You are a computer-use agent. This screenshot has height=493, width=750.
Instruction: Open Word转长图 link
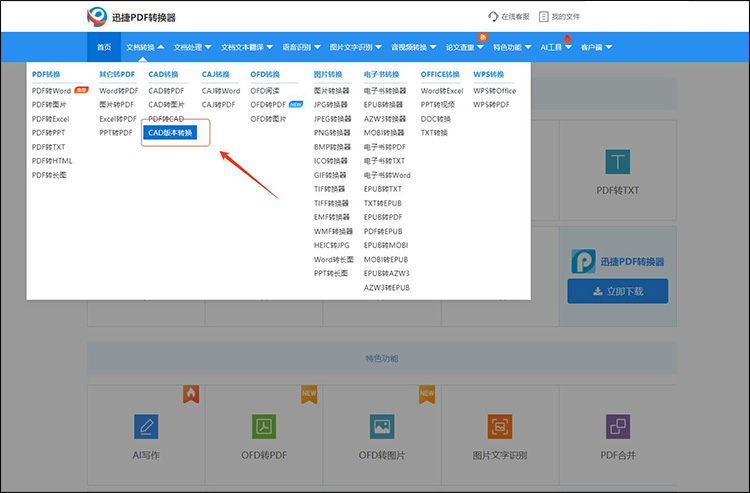point(333,259)
